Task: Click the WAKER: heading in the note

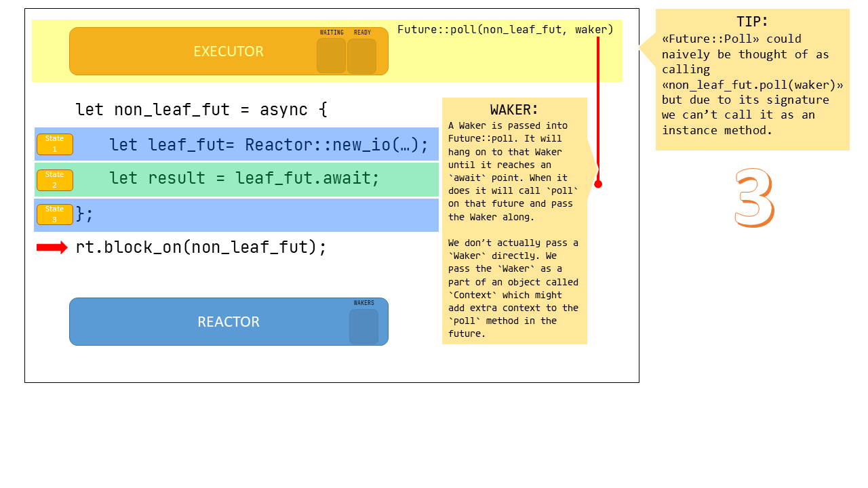Action: coord(514,110)
